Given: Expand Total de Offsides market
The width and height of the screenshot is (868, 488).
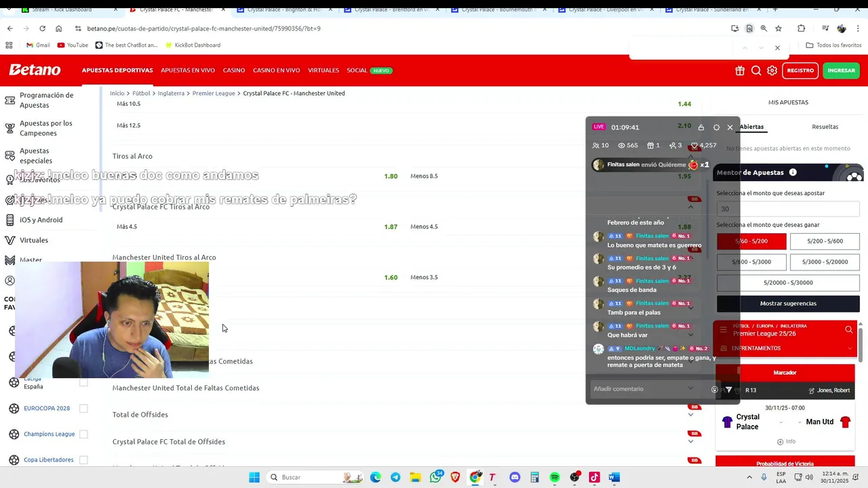Looking at the screenshot, I should coord(690,415).
